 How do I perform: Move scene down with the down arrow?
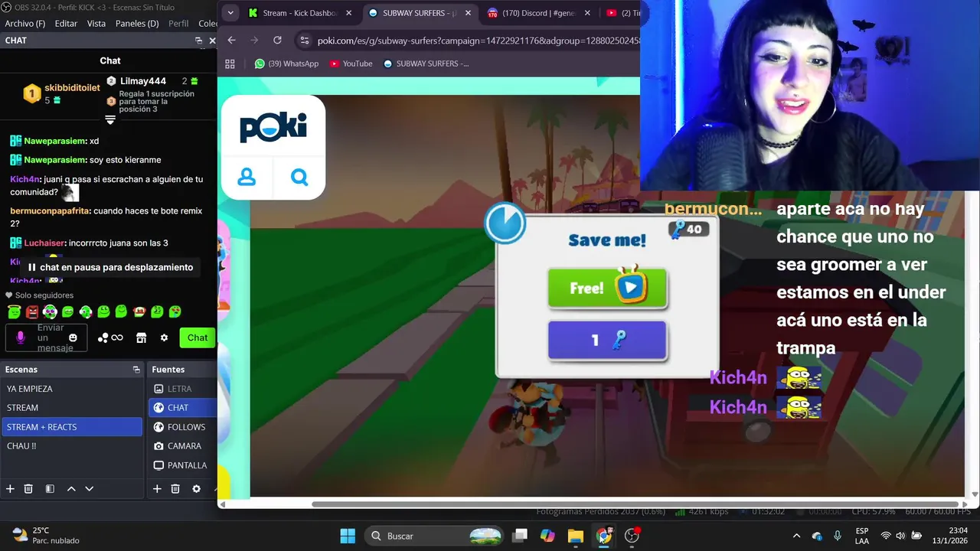click(89, 488)
